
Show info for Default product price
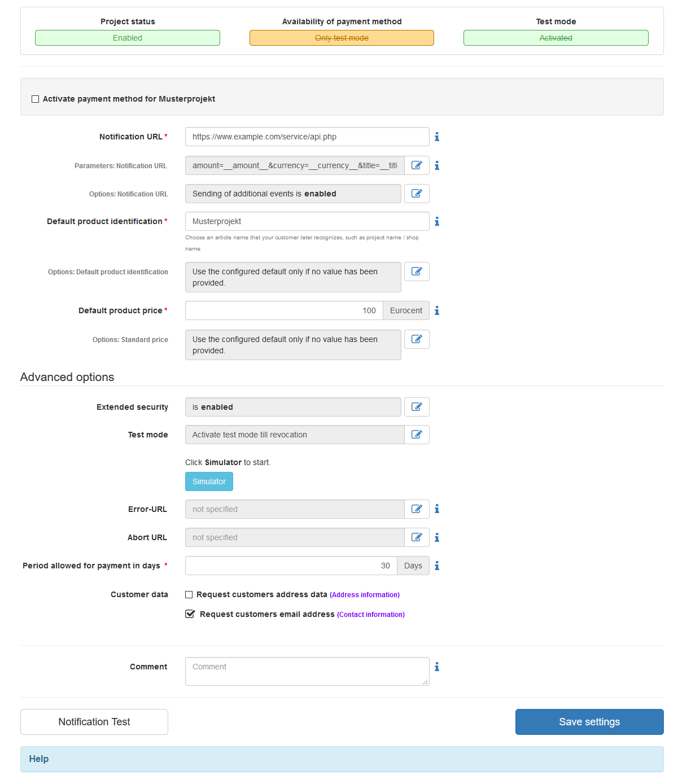pos(437,310)
